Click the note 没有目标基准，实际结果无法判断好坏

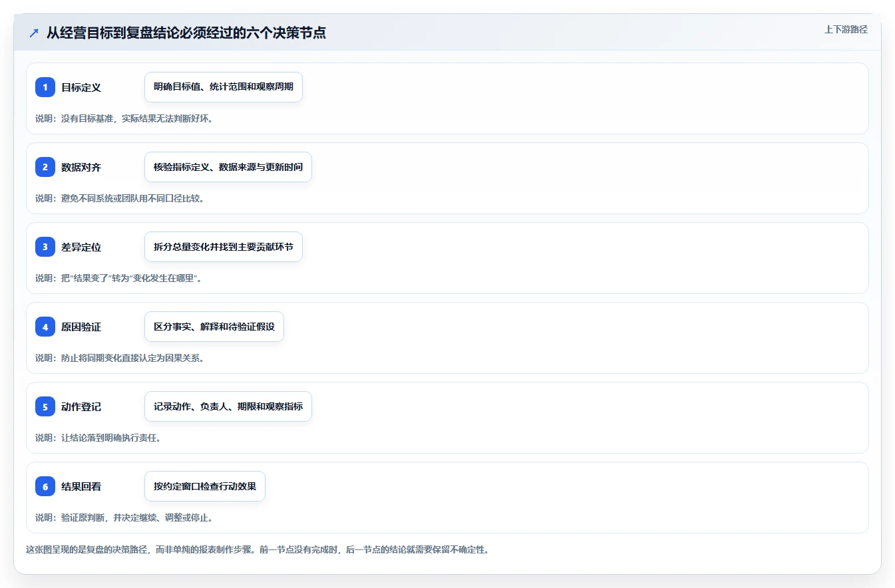(x=124, y=118)
